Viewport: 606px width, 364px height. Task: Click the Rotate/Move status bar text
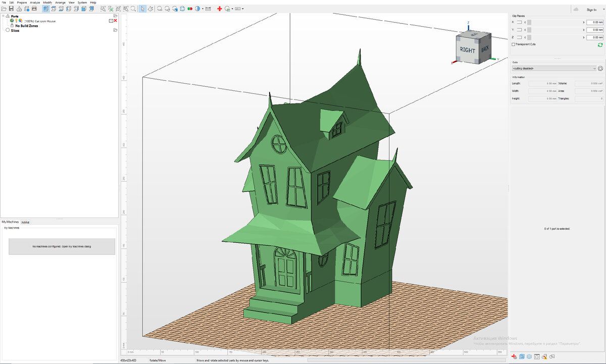158,360
